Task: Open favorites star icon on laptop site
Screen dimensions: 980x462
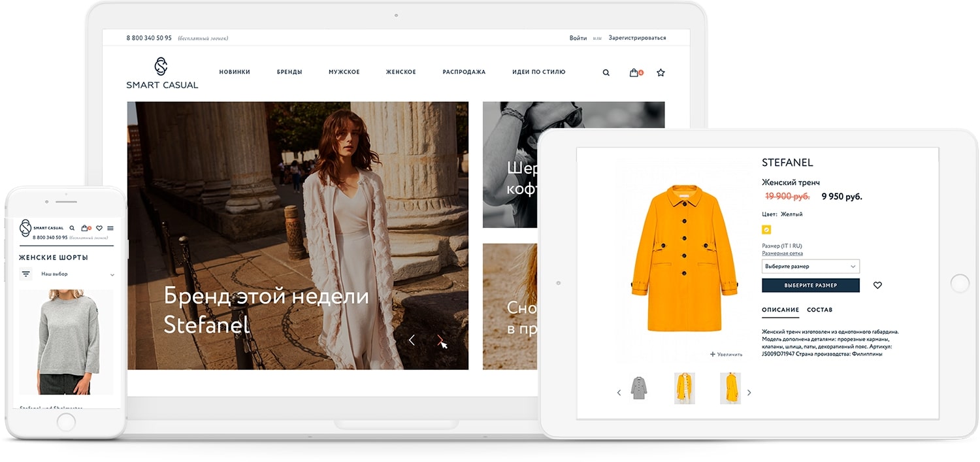Action: (661, 73)
